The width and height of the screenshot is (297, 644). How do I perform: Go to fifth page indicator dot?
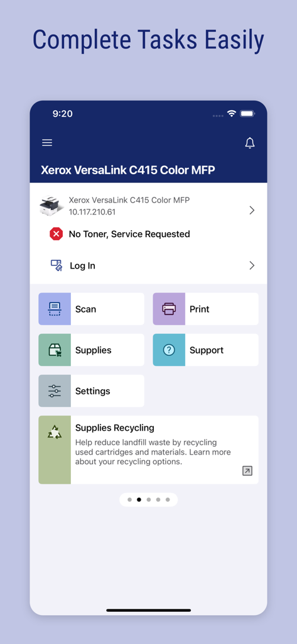pos(168,500)
